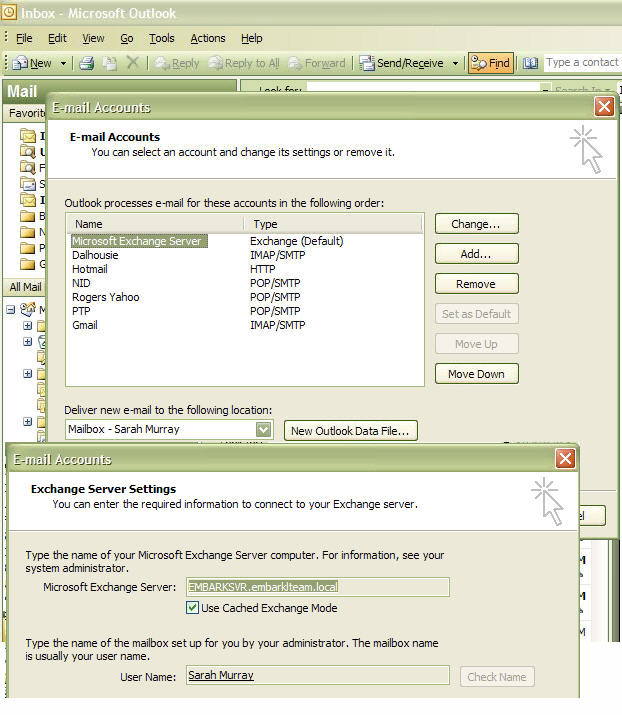The height and width of the screenshot is (715, 622).
Task: Collapse the mailbox root tree node
Action: [11, 310]
